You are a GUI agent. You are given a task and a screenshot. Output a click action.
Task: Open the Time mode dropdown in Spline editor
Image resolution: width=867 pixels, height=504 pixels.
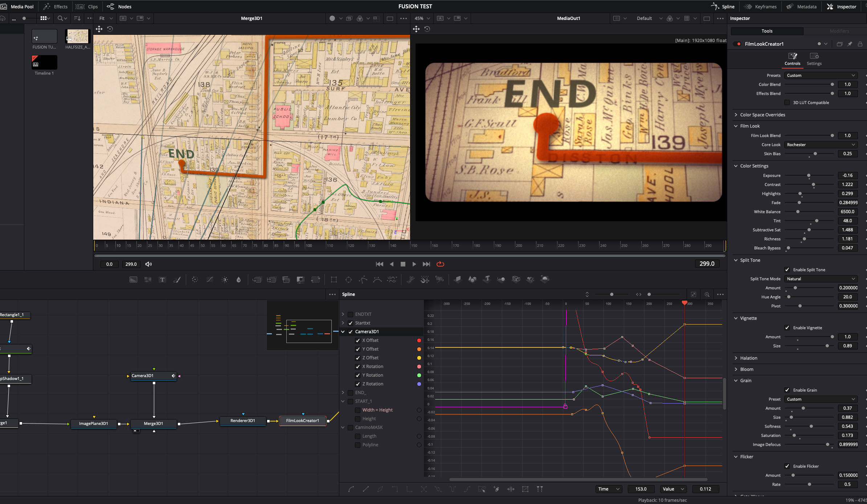(609, 489)
